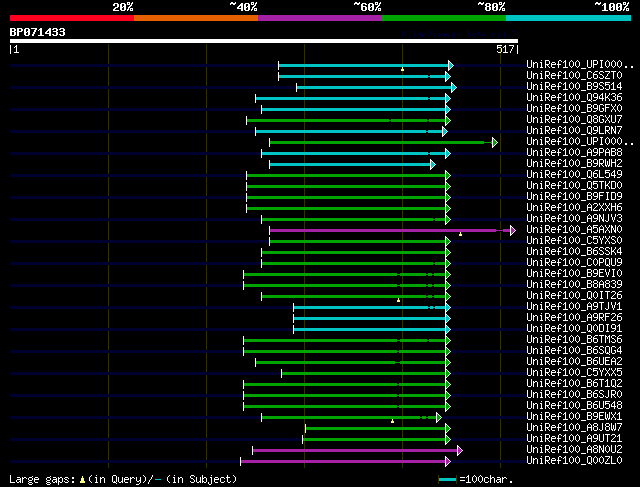Screen dimensions: 640x487
Task: Click the cyan alignment bar of UniRef100_B9S514
Action: pyautogui.click(x=374, y=87)
